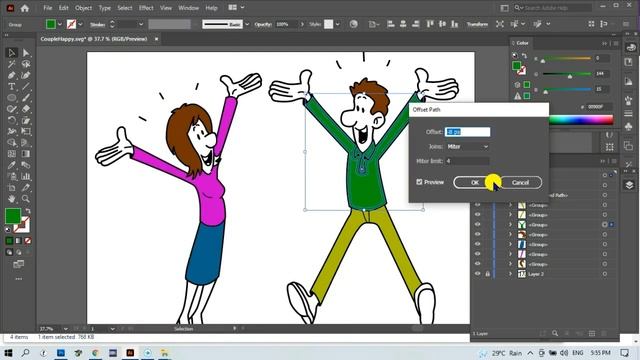Open the Object menu
The image size is (640, 360).
point(83,8)
